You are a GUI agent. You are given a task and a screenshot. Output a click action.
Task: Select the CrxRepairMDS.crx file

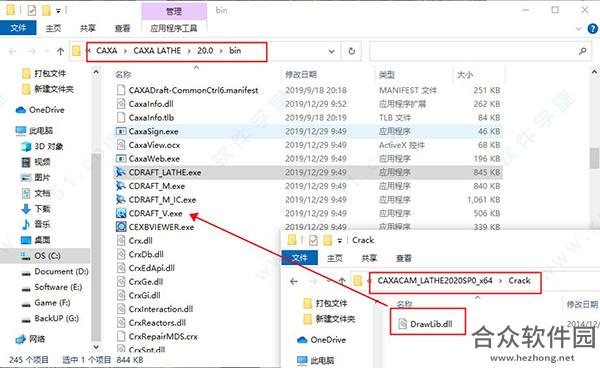[163, 337]
